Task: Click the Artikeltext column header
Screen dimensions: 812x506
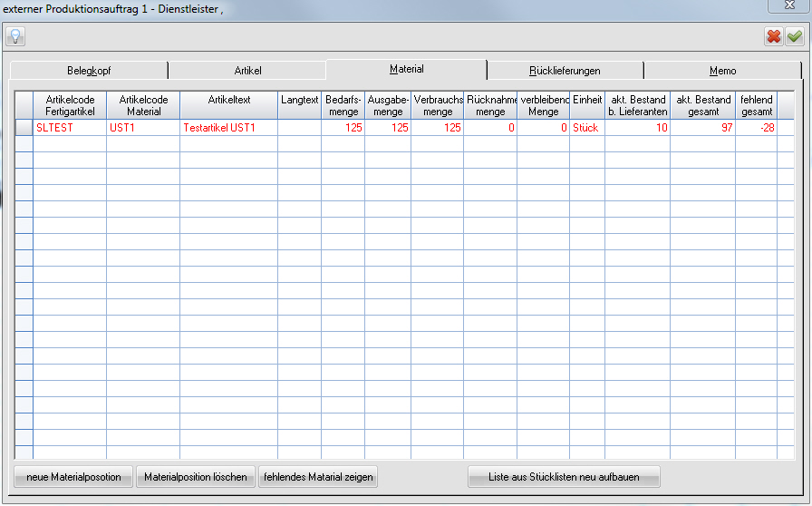Action: pos(229,105)
